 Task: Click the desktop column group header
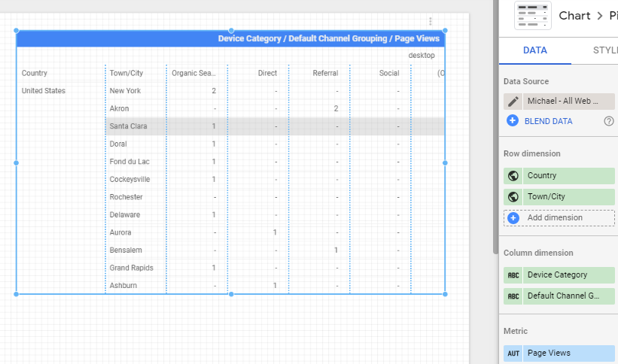click(x=422, y=56)
